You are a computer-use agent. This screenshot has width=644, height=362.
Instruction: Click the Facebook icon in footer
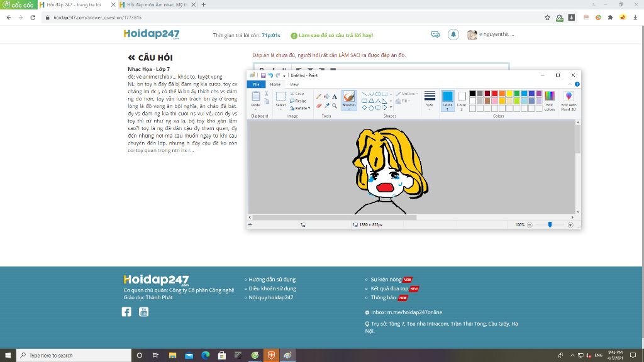click(126, 312)
